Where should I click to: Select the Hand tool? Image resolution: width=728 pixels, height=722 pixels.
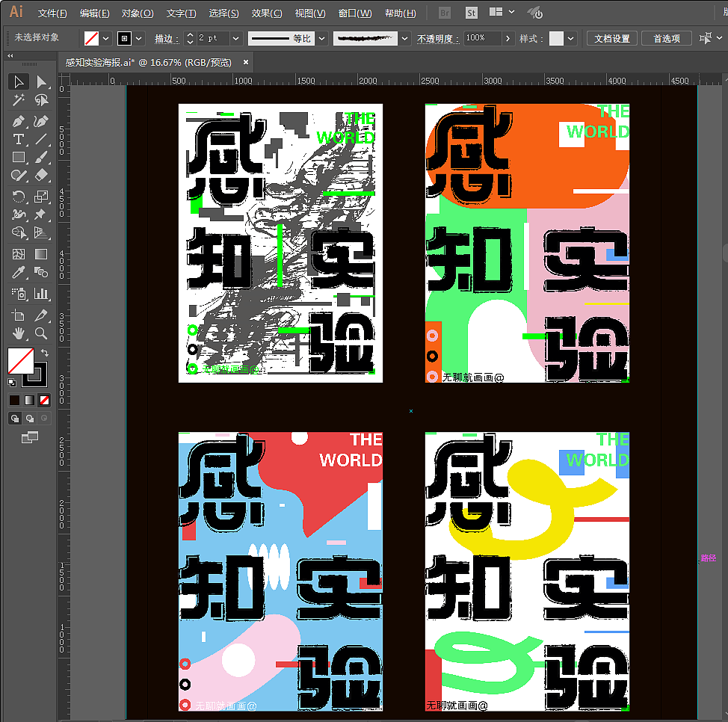pyautogui.click(x=19, y=333)
